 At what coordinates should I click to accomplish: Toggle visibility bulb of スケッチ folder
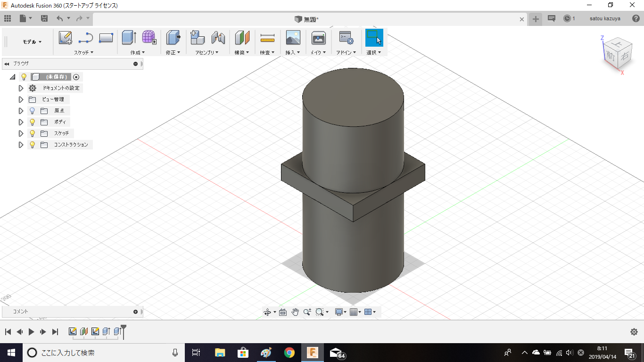[33, 133]
